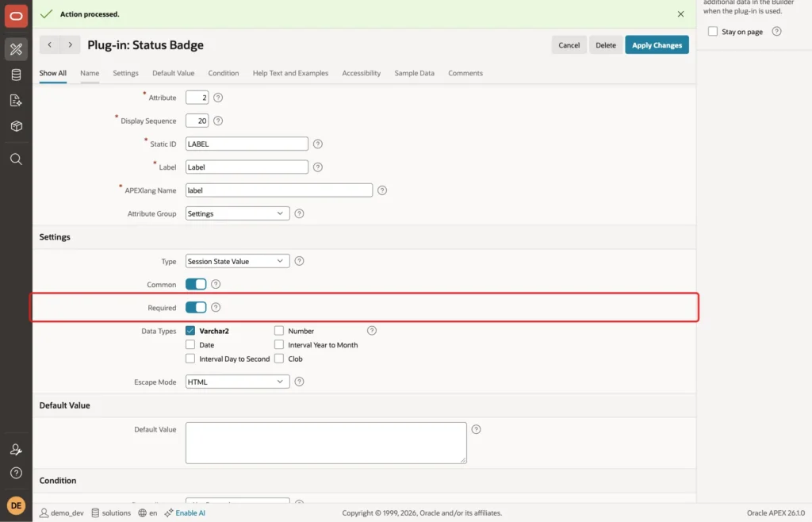Image resolution: width=812 pixels, height=522 pixels.
Task: Show help for Required switch
Action: [x=216, y=308]
